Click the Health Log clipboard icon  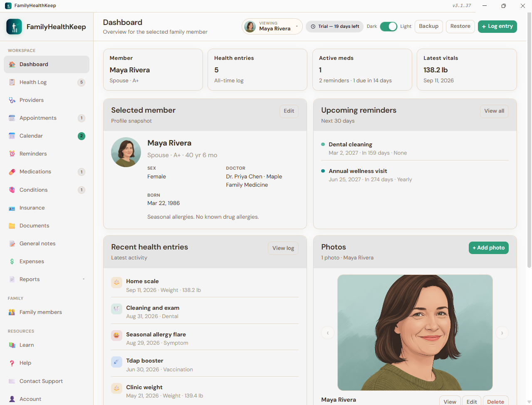[12, 82]
